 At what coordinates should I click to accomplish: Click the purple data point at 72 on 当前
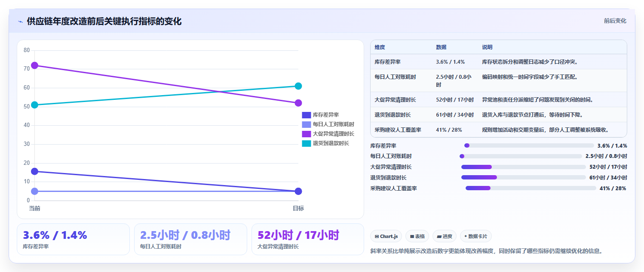coord(35,65)
